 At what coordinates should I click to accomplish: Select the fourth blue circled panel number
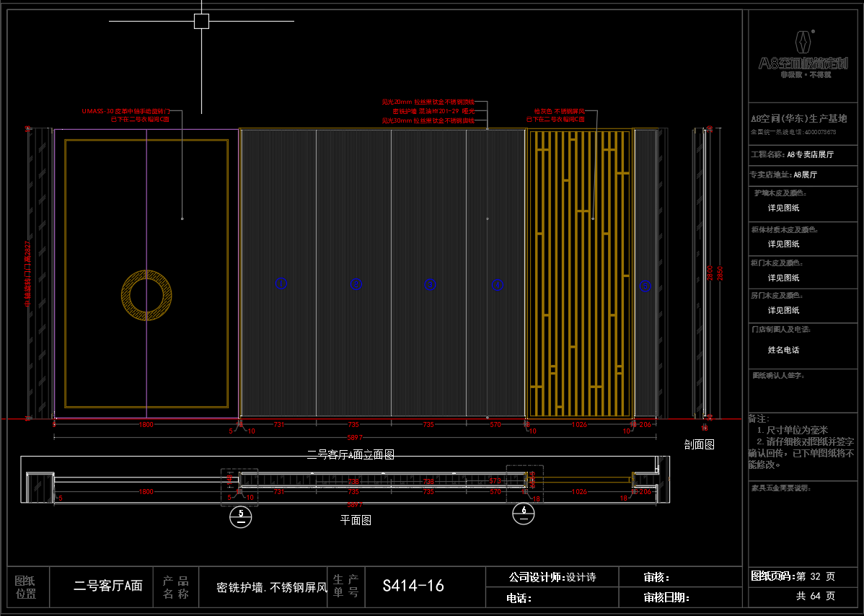(x=497, y=285)
